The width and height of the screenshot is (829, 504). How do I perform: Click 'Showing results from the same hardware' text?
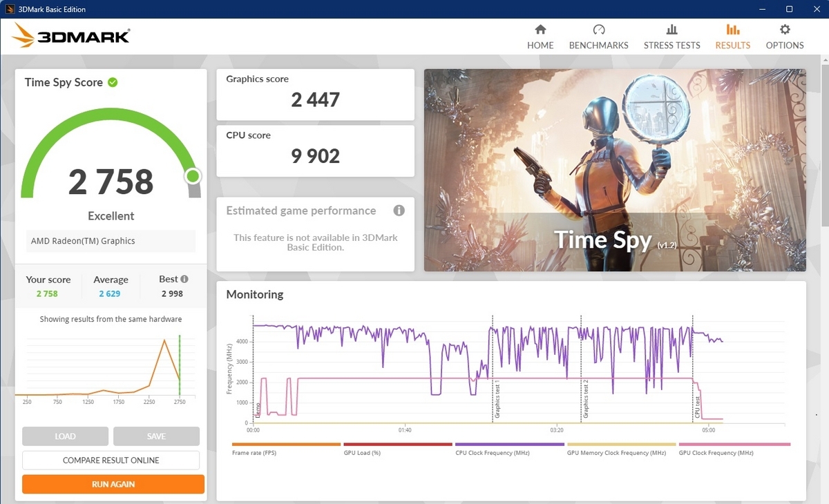point(111,319)
